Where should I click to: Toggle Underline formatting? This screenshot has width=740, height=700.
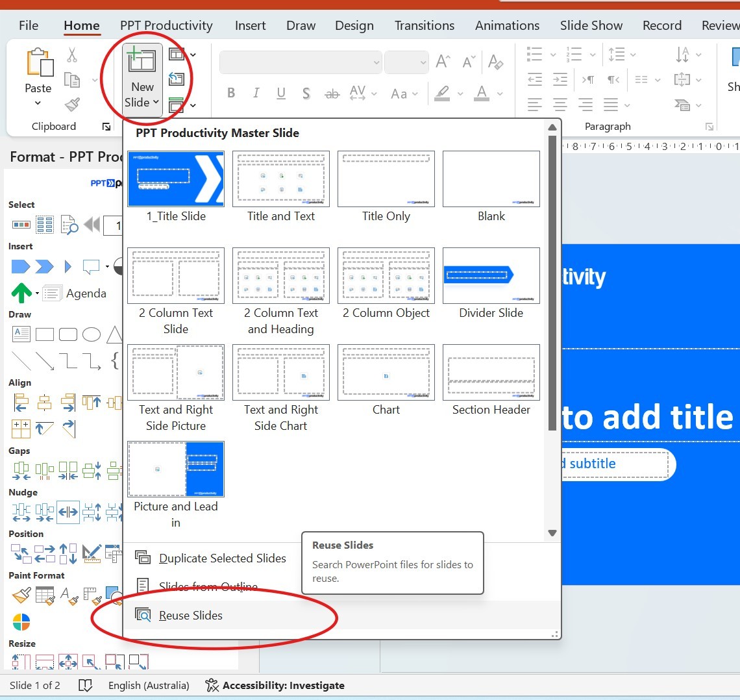pyautogui.click(x=281, y=93)
